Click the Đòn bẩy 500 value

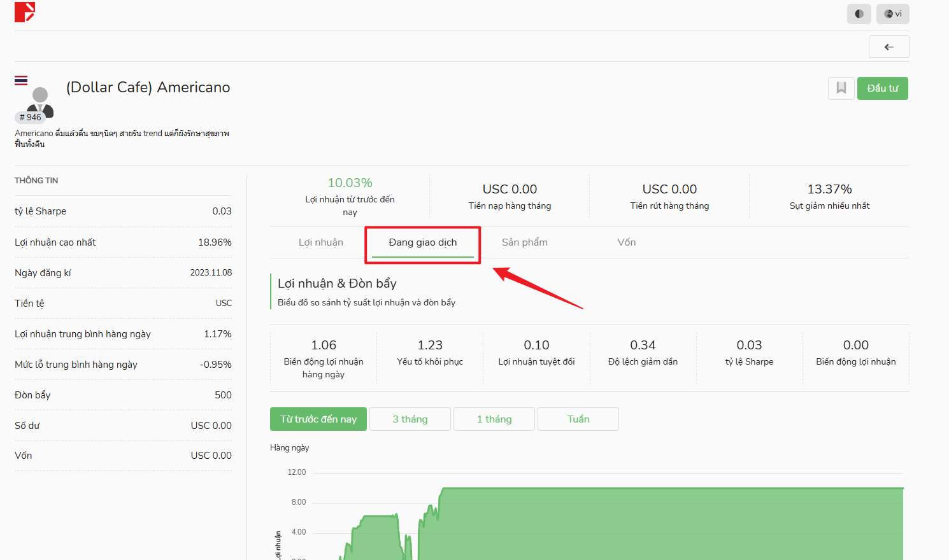pos(223,395)
